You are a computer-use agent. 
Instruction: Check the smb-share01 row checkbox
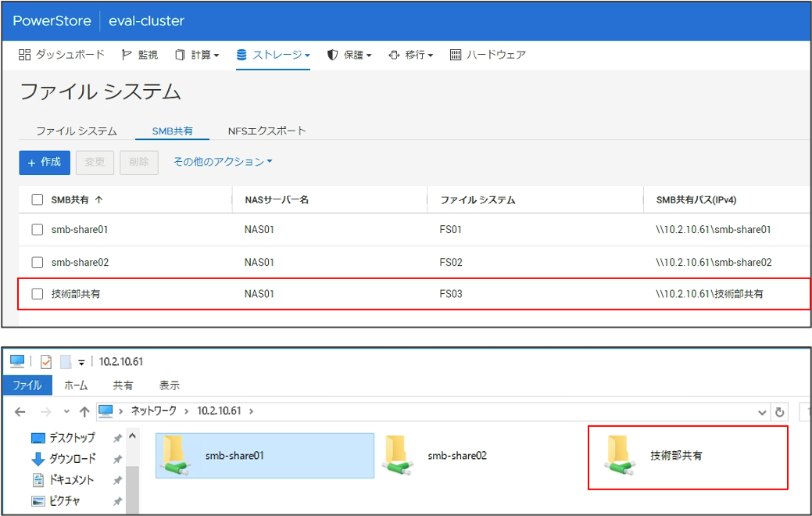(37, 231)
